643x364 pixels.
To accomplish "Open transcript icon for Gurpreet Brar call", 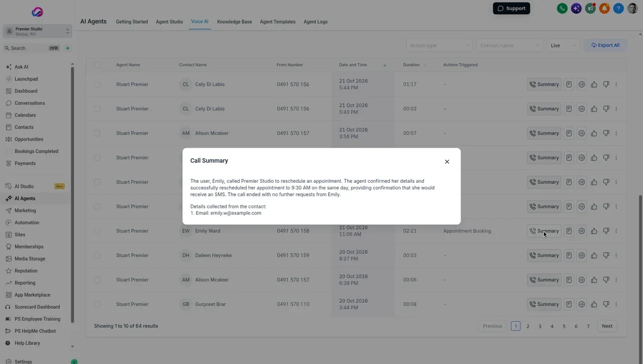I will point(569,304).
